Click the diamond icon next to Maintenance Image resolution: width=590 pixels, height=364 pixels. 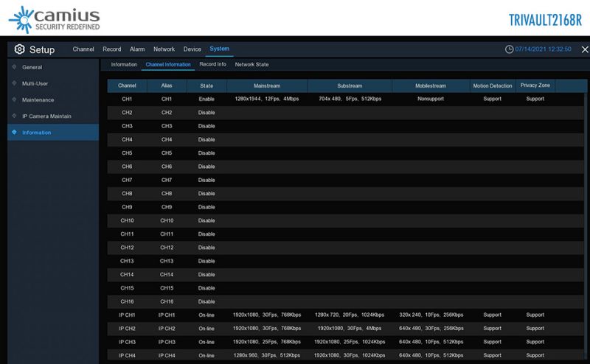[14, 99]
